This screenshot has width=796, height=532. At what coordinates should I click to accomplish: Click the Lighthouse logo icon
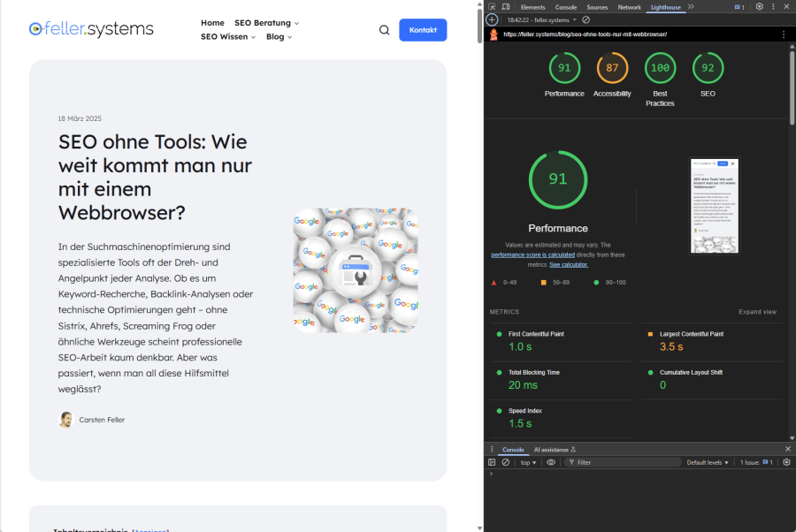click(x=494, y=34)
